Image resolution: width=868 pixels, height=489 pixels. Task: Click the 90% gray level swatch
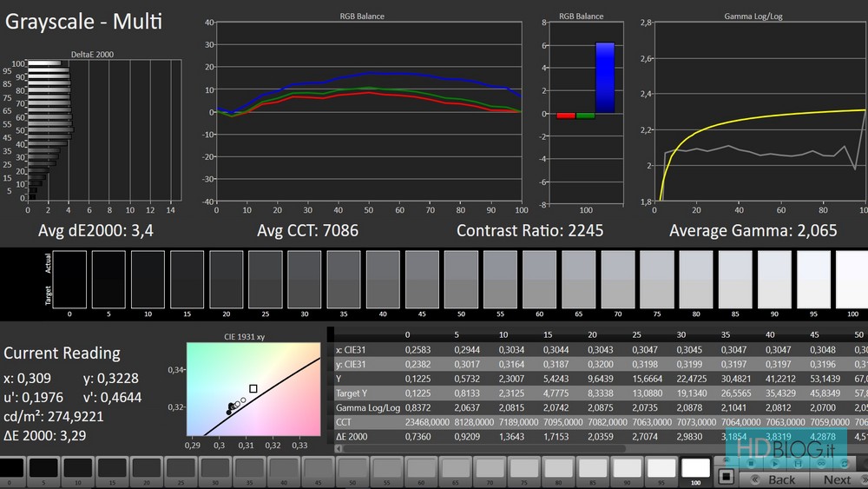[x=628, y=467]
